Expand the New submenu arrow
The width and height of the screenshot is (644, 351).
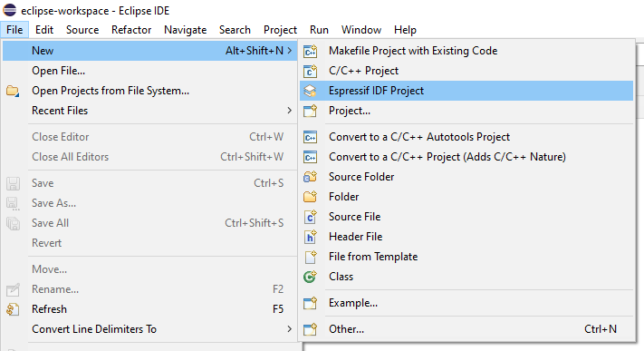point(290,50)
